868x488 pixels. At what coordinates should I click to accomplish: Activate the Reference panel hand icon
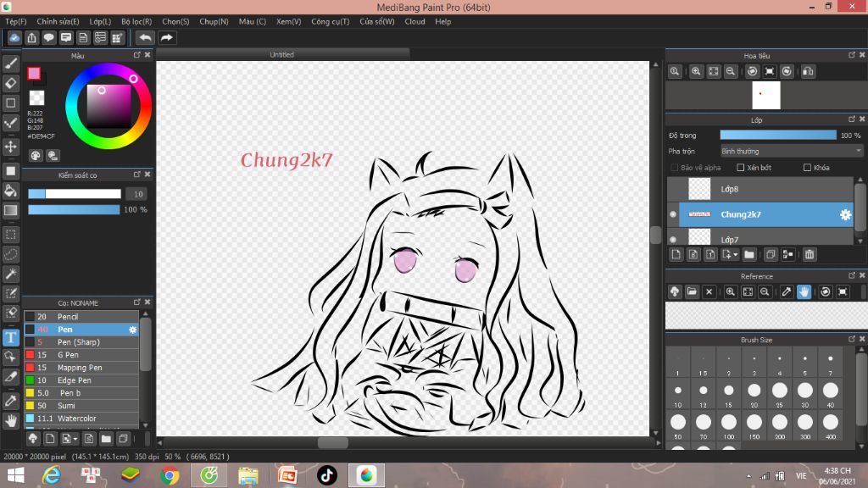(x=804, y=291)
